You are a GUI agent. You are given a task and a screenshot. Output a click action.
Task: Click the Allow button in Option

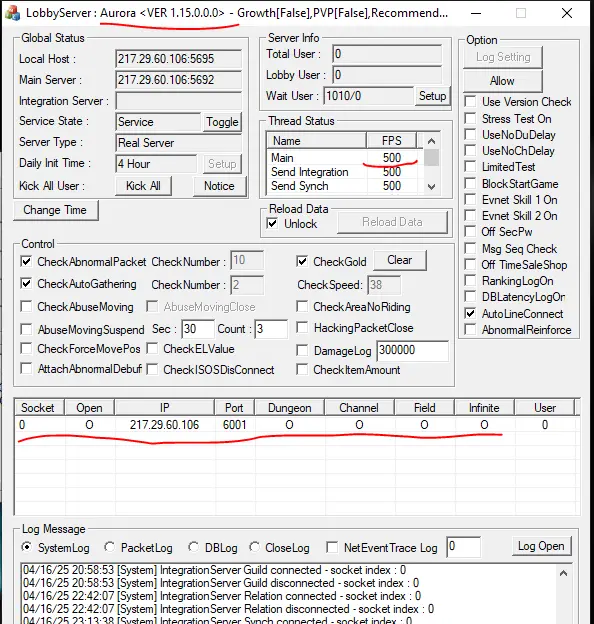502,81
